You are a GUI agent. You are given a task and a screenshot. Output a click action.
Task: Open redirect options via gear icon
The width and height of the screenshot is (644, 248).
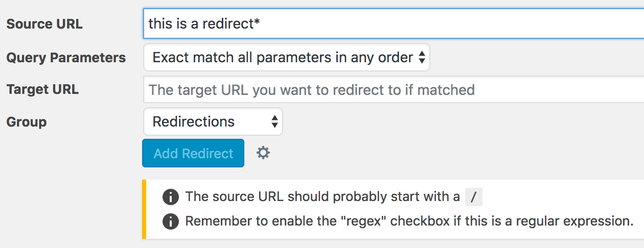coord(263,153)
